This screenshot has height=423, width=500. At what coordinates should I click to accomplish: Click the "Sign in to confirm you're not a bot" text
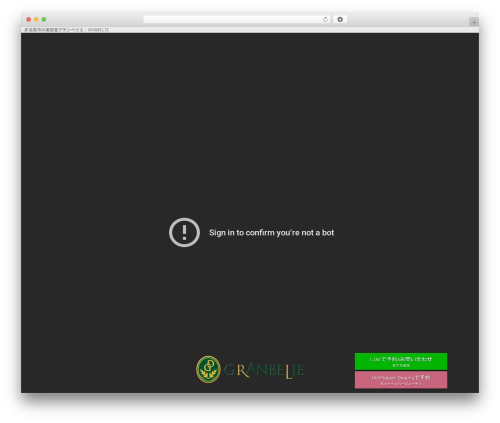click(271, 233)
